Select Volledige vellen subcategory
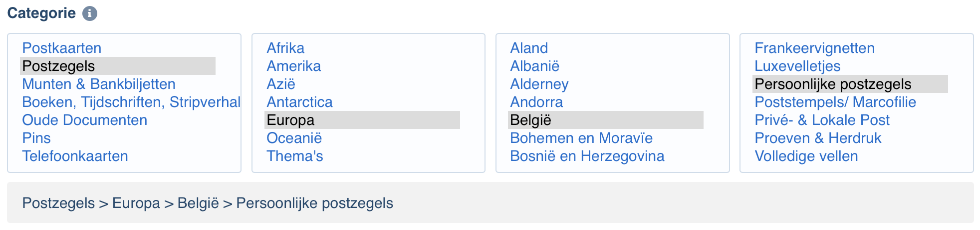980x230 pixels. pyautogui.click(x=806, y=156)
